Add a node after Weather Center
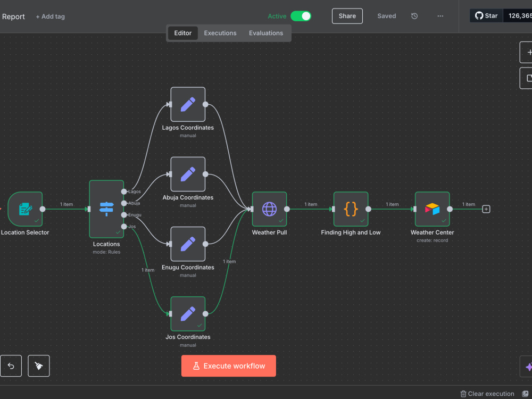 point(486,209)
